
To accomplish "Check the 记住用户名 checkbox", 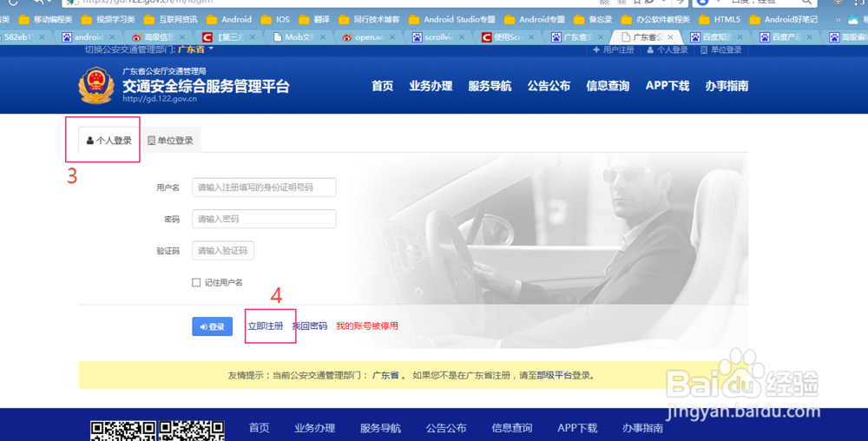I will (196, 283).
